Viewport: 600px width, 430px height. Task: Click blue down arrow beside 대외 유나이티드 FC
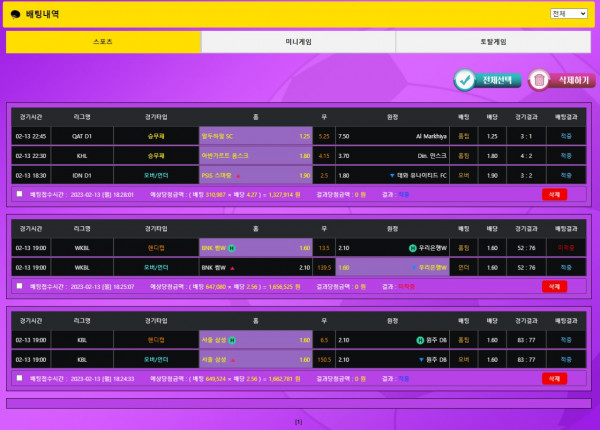[x=392, y=175]
